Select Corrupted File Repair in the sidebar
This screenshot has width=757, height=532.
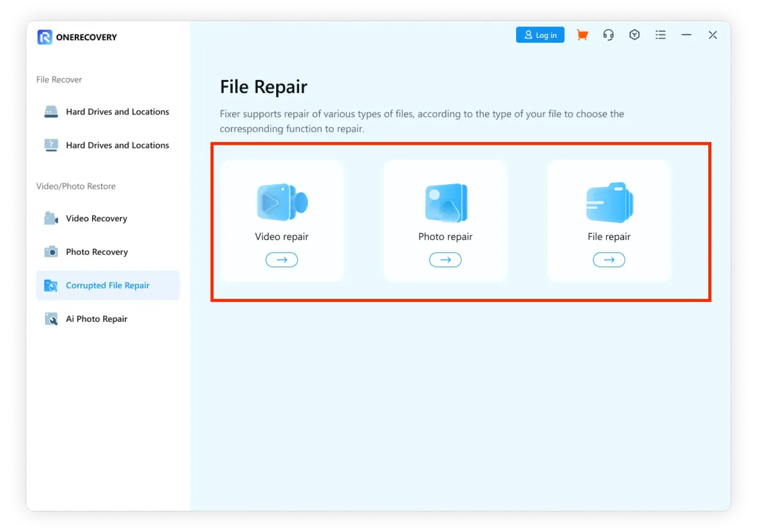pos(107,285)
